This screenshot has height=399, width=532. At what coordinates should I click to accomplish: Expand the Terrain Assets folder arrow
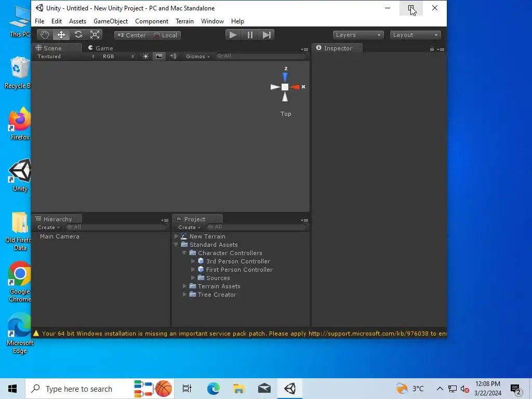coord(184,286)
